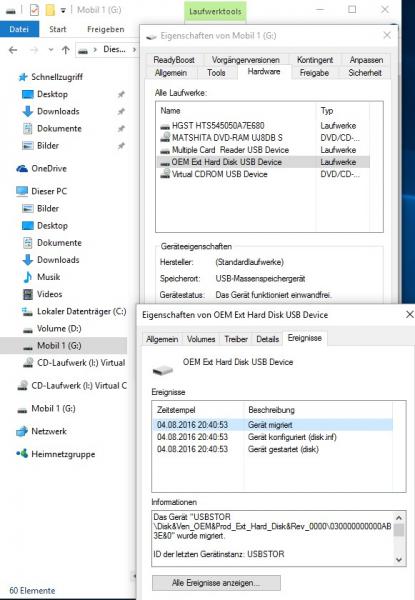Switch to the Hardware tab
415x600 pixels.
pyautogui.click(x=264, y=72)
